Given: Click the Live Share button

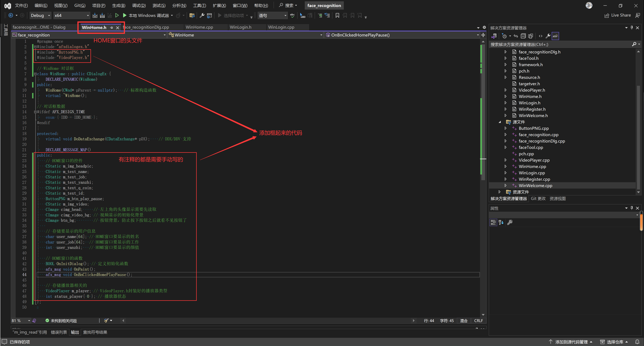Looking at the screenshot, I should tap(618, 16).
